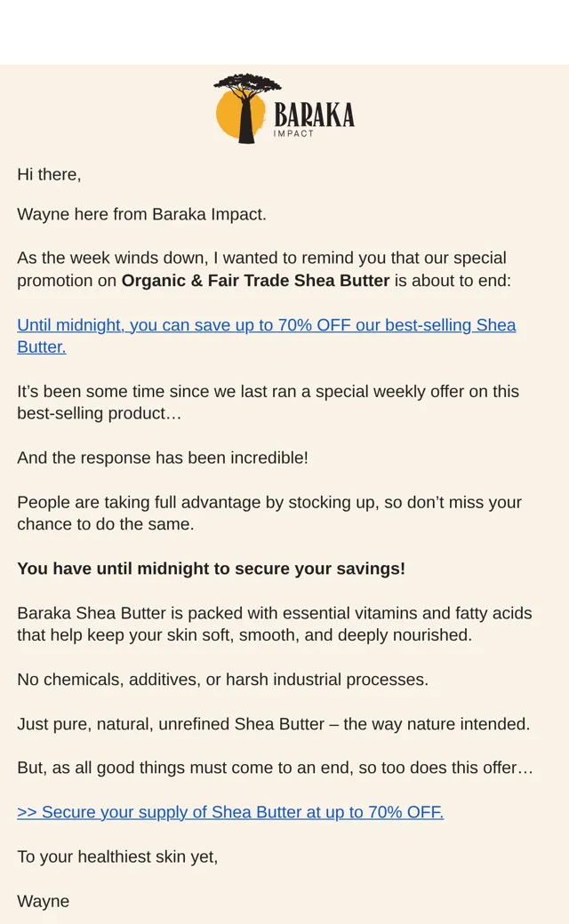Click 'No chemicals, additives, or harsh' line

pyautogui.click(x=223, y=680)
